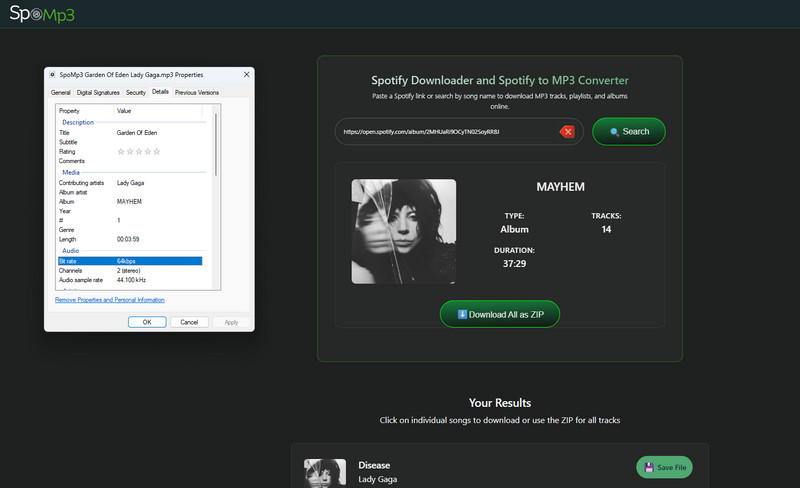
Task: Open Digital Signatures tab
Action: (98, 92)
